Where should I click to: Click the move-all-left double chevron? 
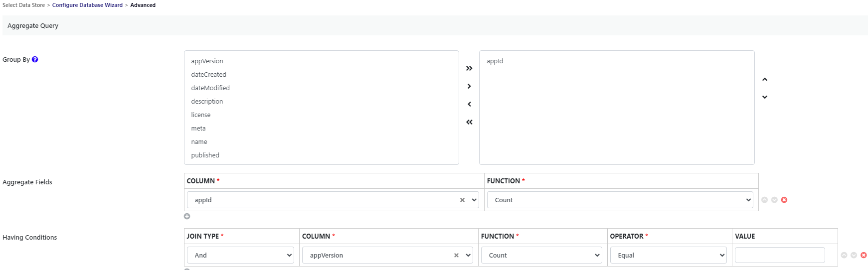coord(469,122)
